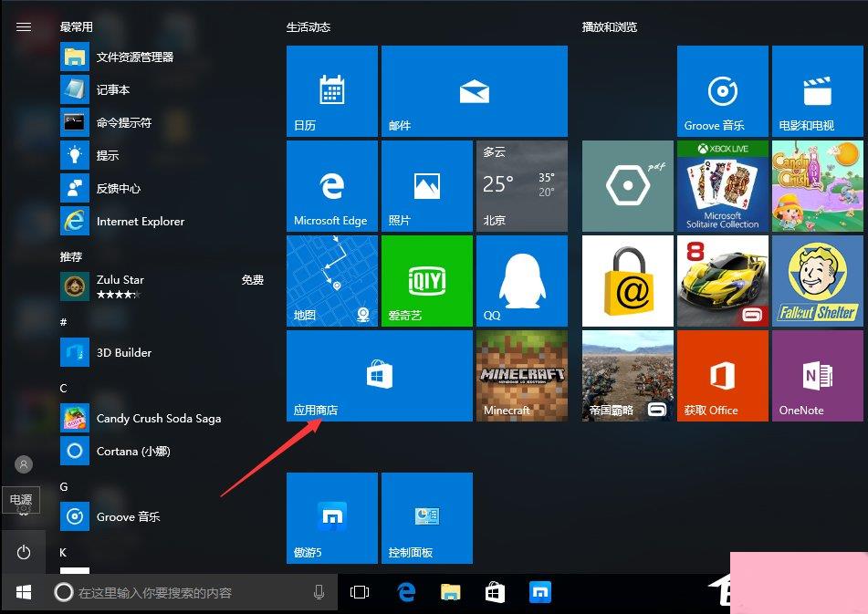
Task: Click the C letter group header
Action: click(x=63, y=388)
